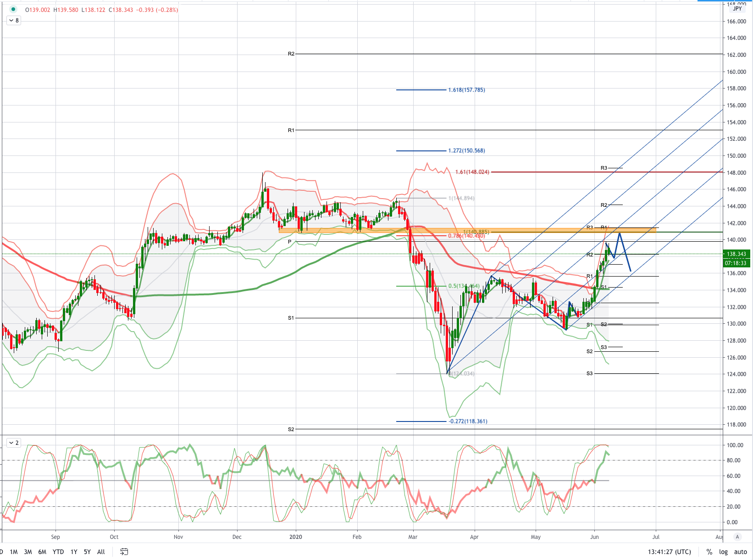Toggle percent scale mode
This screenshot has width=753, height=560.
[709, 552]
